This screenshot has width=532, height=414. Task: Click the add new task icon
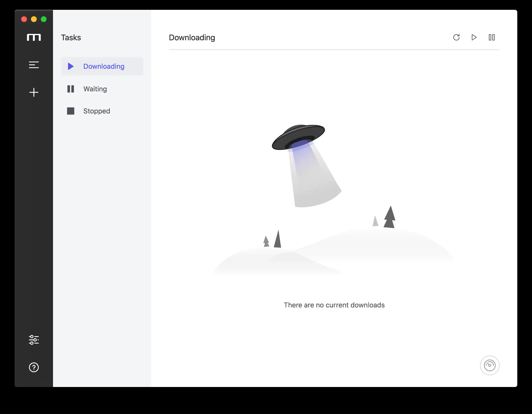point(34,92)
